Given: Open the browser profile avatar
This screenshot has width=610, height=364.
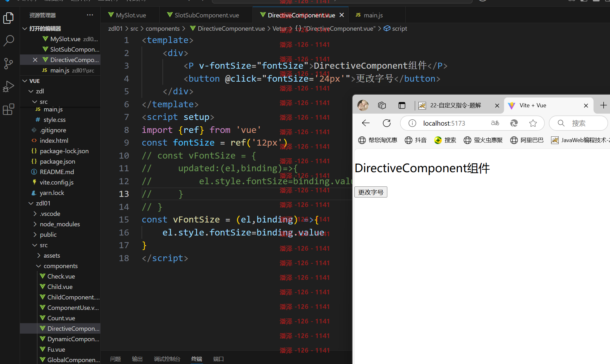Looking at the screenshot, I should [363, 105].
